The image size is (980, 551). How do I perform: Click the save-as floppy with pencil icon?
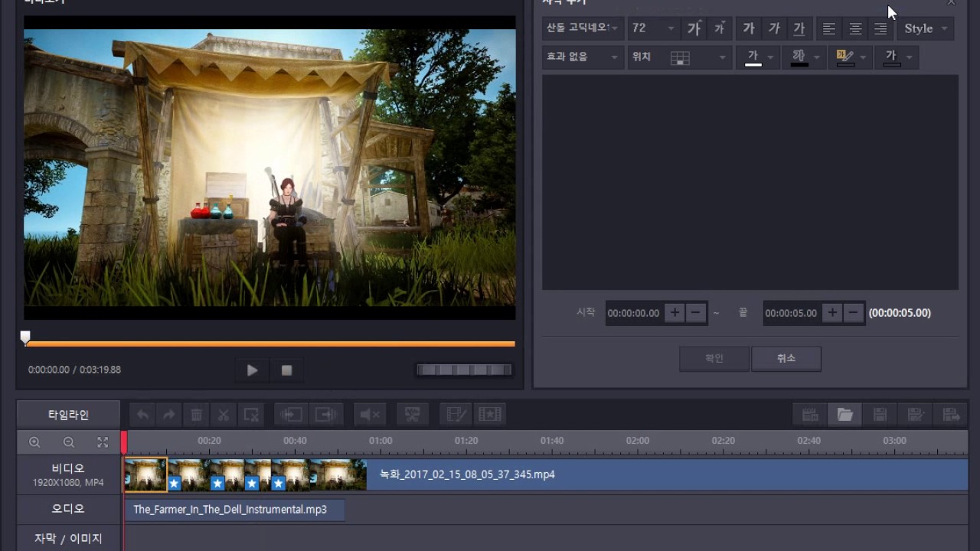click(916, 415)
